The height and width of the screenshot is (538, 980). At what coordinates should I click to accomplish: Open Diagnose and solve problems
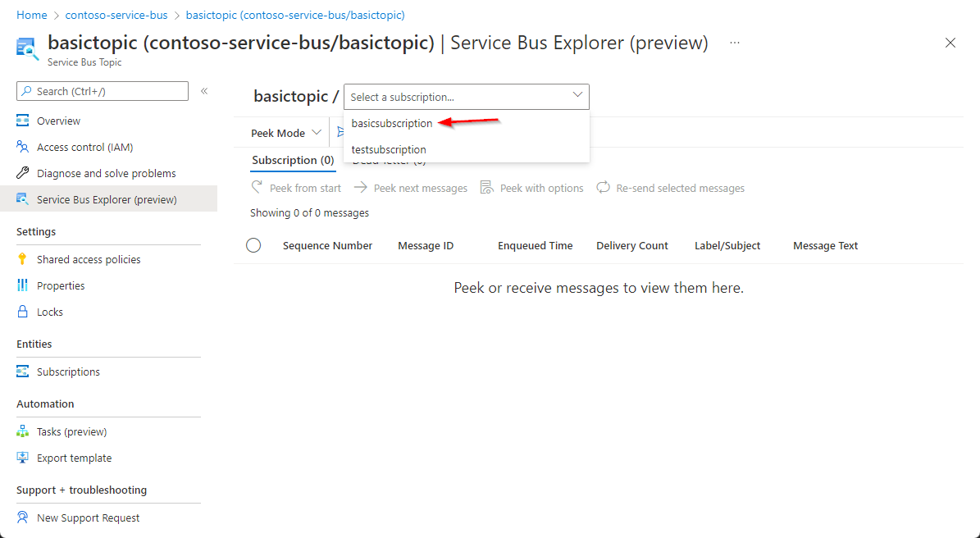tap(107, 173)
